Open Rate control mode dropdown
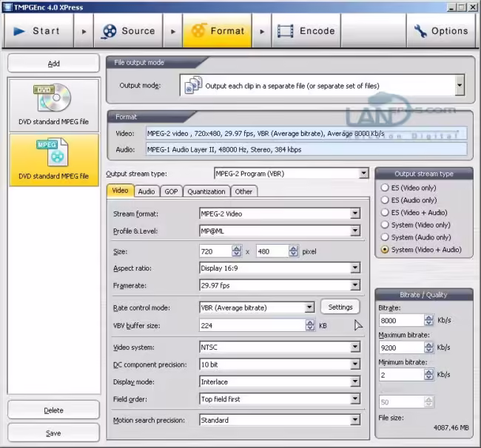This screenshot has width=481, height=448. pos(310,307)
